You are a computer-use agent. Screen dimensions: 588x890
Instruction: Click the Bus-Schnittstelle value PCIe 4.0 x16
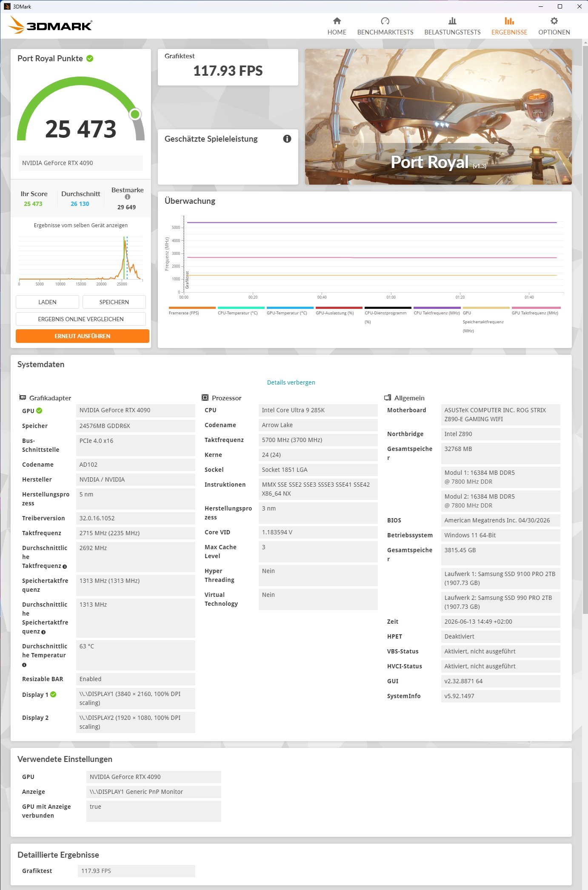(x=135, y=445)
